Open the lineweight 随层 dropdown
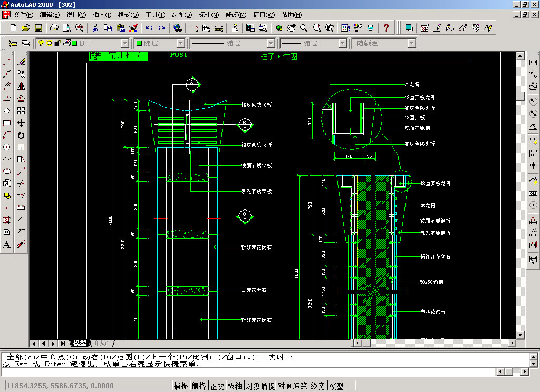 point(343,43)
